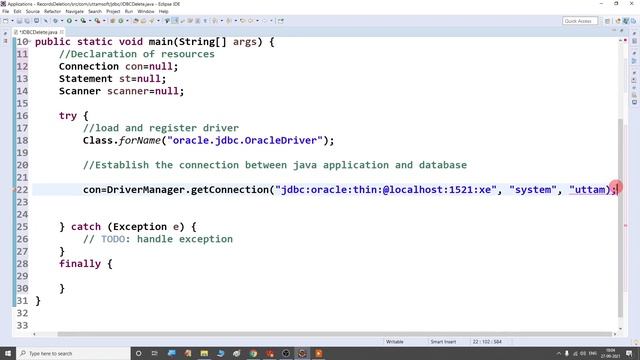Viewport: 640px width, 360px height.
Task: Click the cursor position 22 : 102 : 584
Action: point(487,342)
